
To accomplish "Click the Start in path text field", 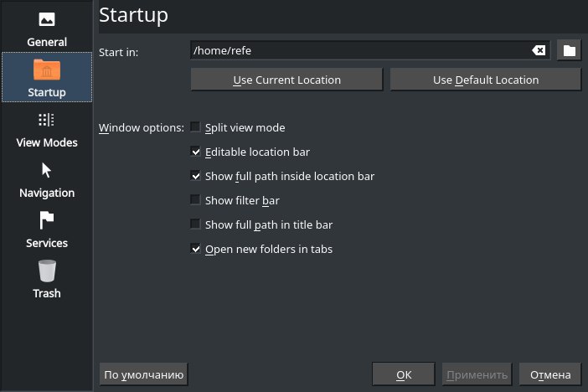I will 360,50.
